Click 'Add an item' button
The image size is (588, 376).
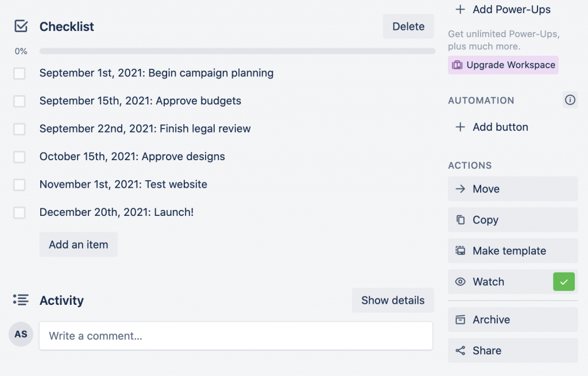click(x=78, y=245)
